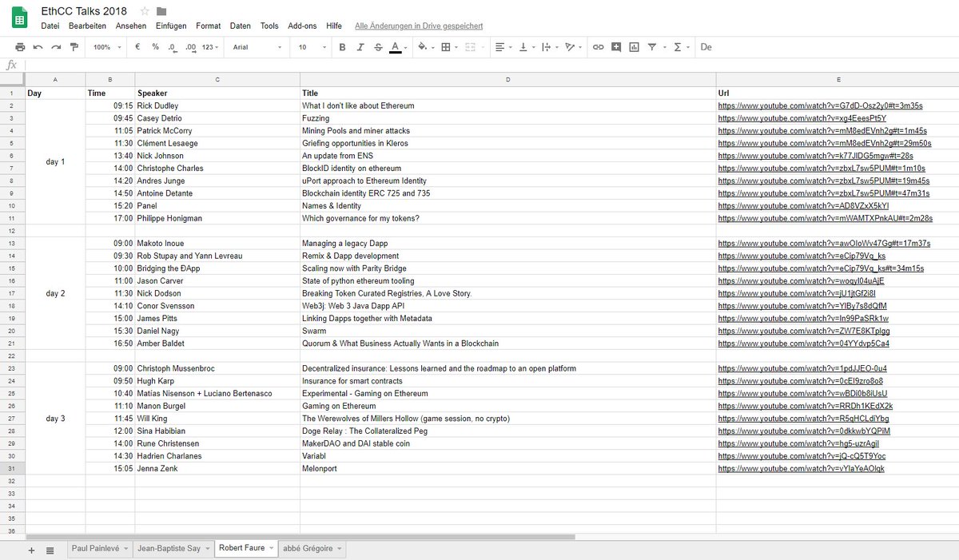Viewport: 959px width, 560px height.
Task: Open the Format menu
Action: [x=208, y=25]
